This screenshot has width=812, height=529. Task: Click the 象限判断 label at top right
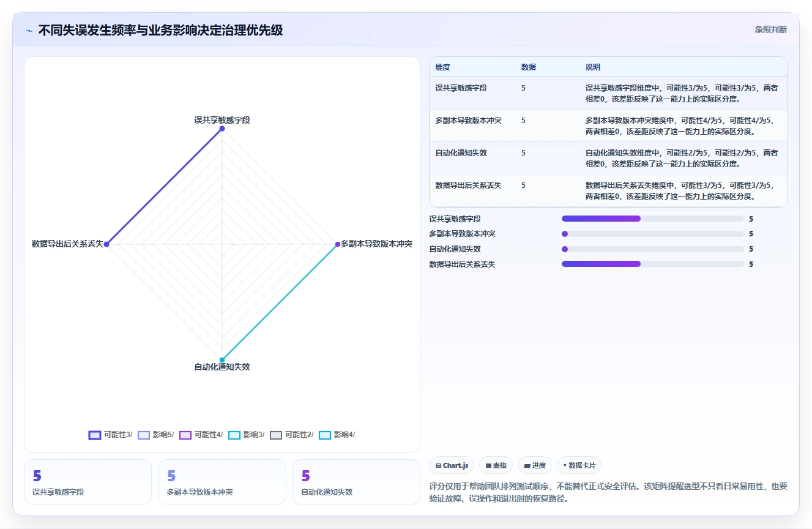(771, 29)
